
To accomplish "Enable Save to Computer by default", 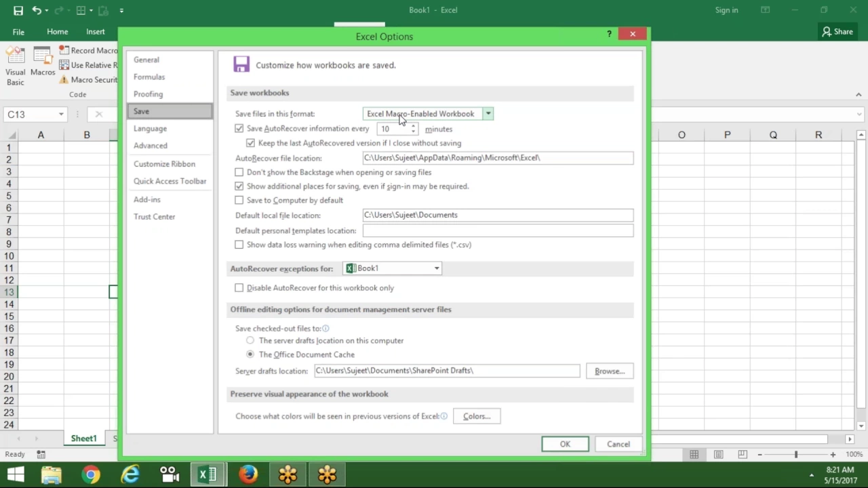I will [239, 200].
